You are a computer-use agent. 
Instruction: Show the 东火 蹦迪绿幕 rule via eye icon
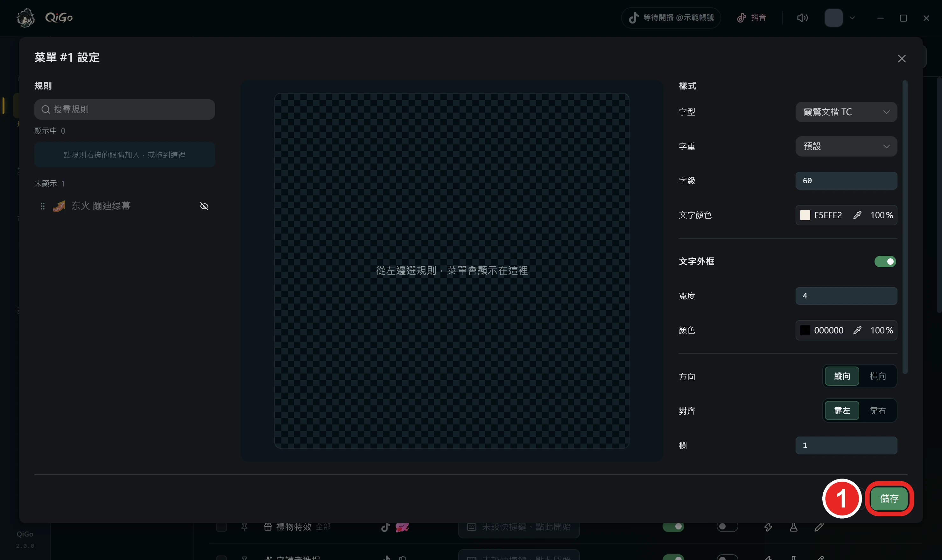(204, 206)
